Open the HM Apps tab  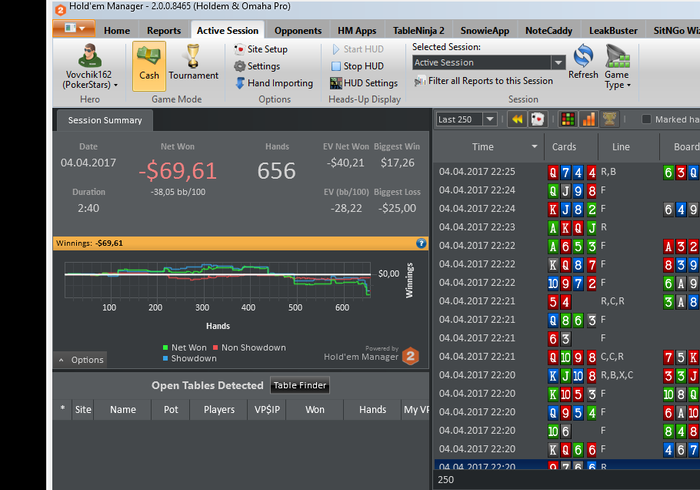click(x=357, y=31)
